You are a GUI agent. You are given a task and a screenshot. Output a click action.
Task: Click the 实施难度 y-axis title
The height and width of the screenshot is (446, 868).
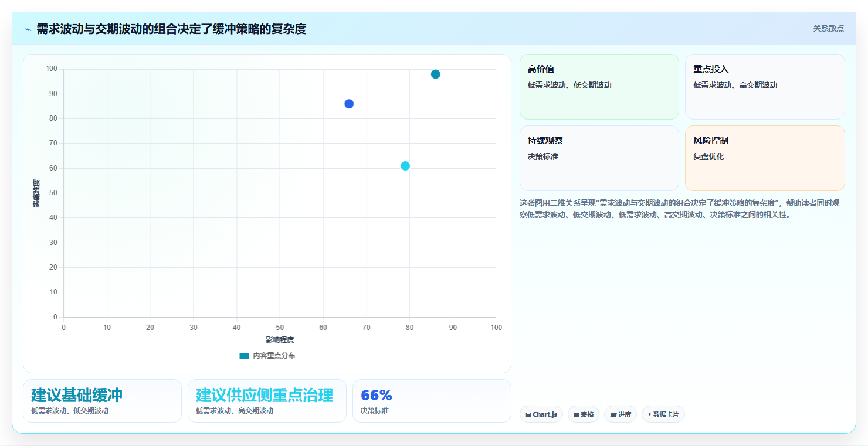36,193
